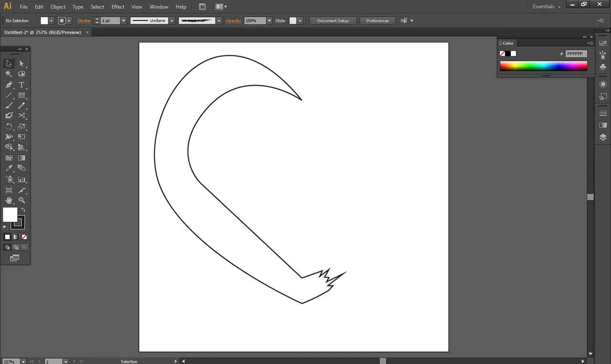Select the Selection tool (black arrow)
This screenshot has width=611, height=364.
9,63
